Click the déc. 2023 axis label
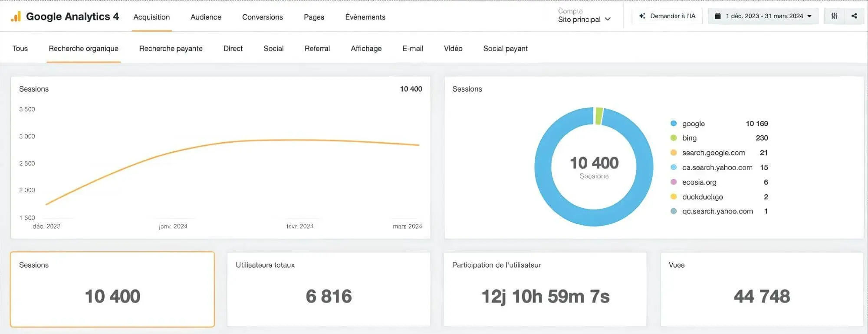868x334 pixels. click(x=46, y=226)
